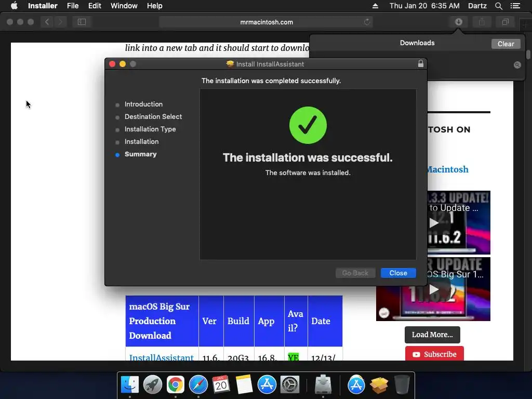Screen dimensions: 532x399
Task: Open Finder from the Dock
Action: [x=129, y=384]
